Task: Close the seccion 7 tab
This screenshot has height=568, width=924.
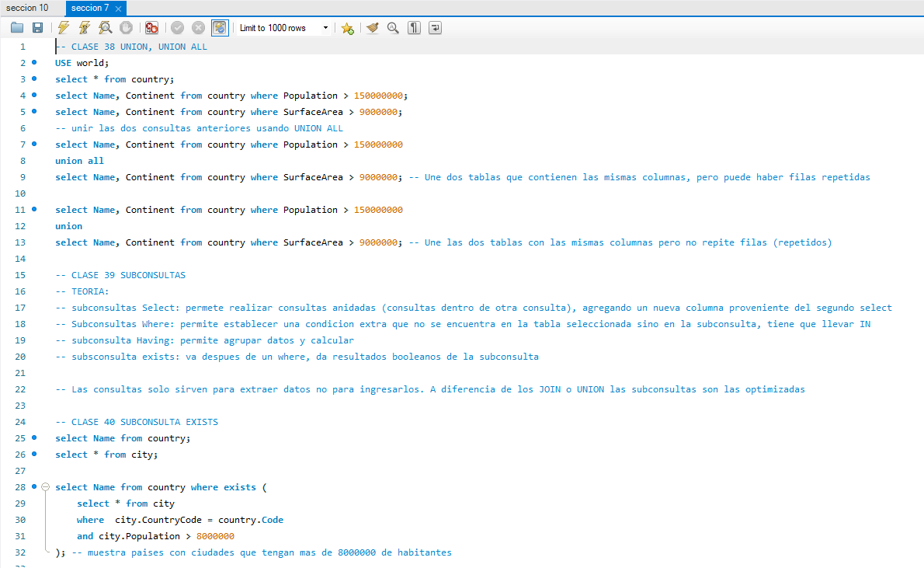Action: pyautogui.click(x=119, y=9)
